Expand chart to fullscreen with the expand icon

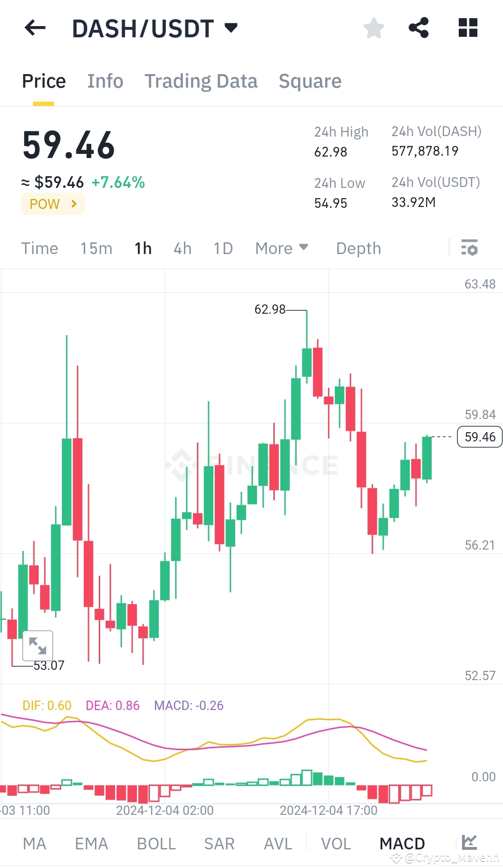pos(39,646)
